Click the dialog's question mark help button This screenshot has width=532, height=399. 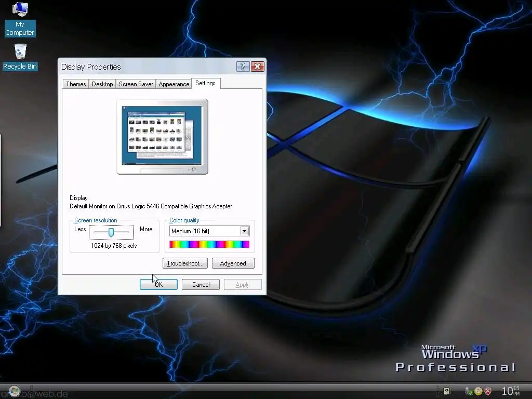pyautogui.click(x=243, y=66)
